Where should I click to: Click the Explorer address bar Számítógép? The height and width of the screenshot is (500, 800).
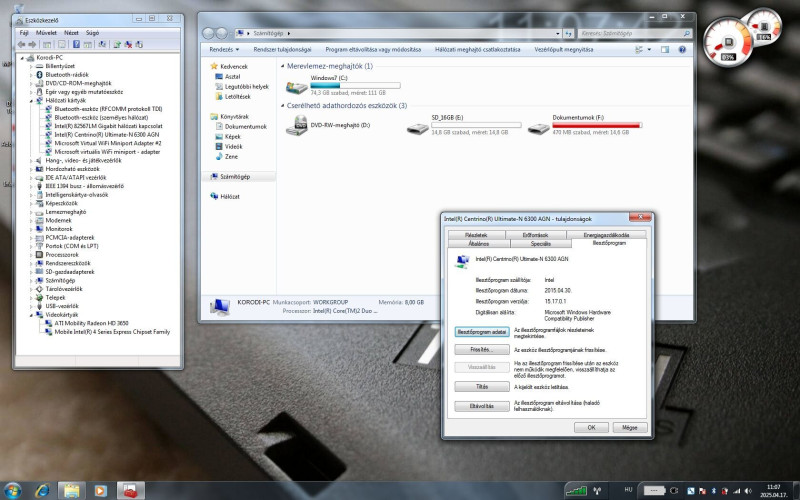[x=268, y=34]
